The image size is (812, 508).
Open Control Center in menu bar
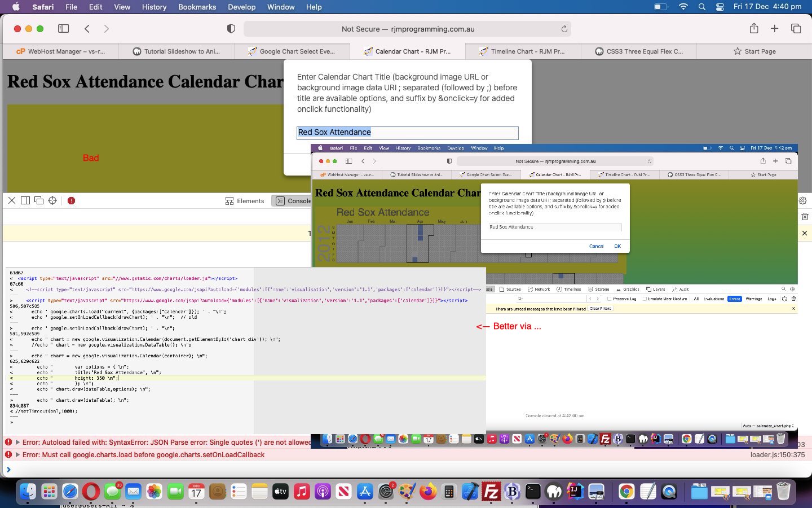coord(720,7)
